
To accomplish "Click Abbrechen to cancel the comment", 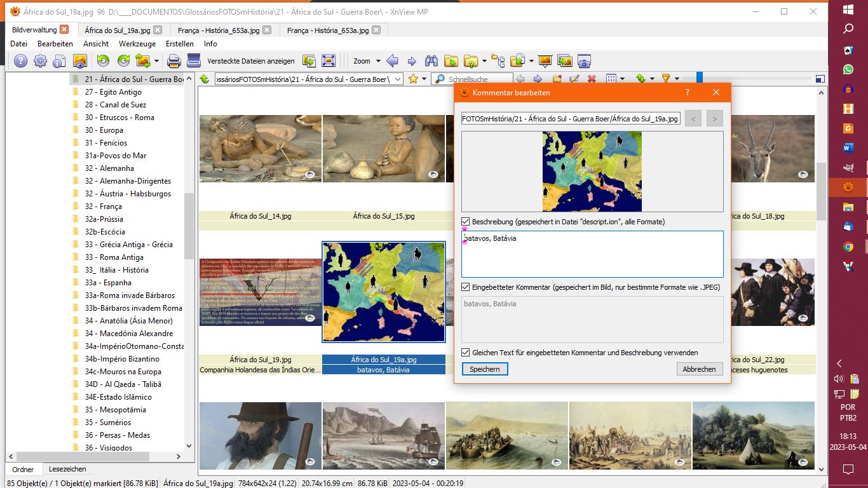I will pyautogui.click(x=699, y=369).
